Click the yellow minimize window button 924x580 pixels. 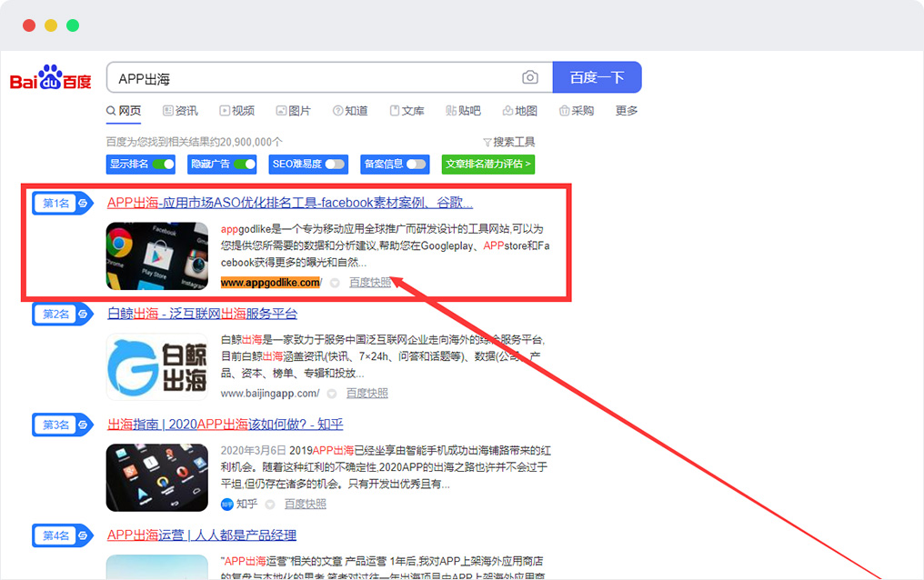pos(51,25)
